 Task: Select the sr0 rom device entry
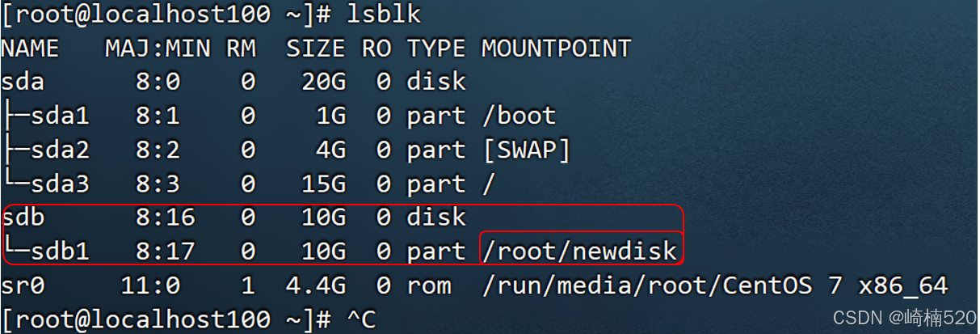(x=23, y=285)
